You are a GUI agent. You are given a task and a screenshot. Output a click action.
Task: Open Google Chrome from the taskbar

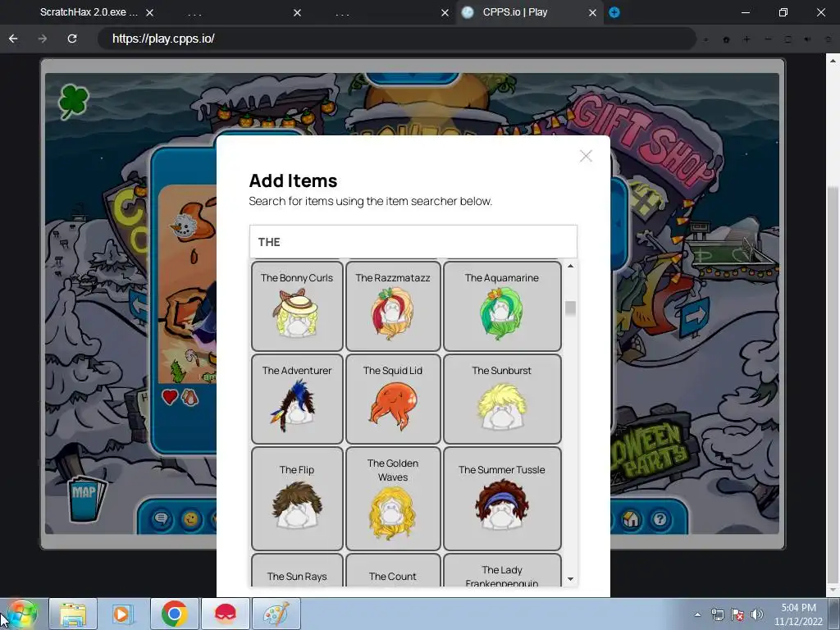pos(174,614)
